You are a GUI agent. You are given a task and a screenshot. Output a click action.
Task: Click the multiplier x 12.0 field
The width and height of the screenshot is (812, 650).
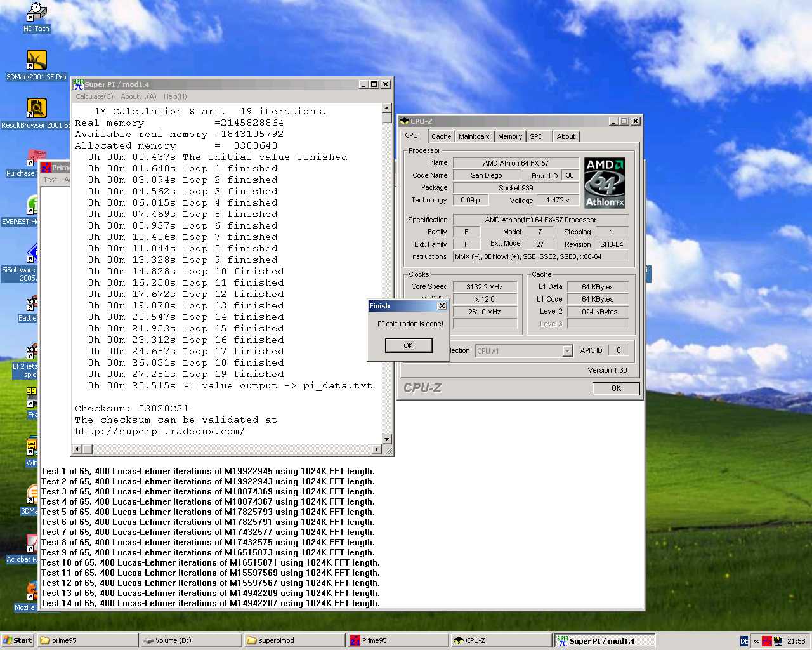click(x=485, y=299)
